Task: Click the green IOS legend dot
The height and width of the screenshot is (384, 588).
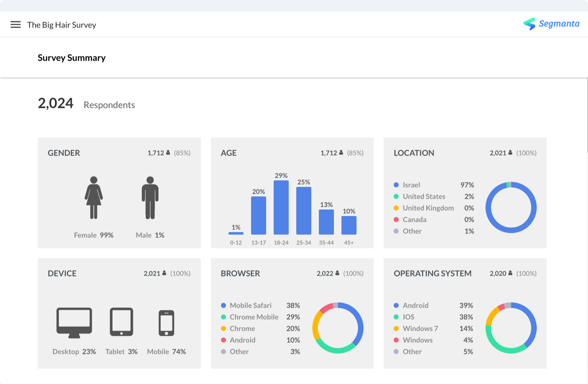Action: tap(396, 317)
